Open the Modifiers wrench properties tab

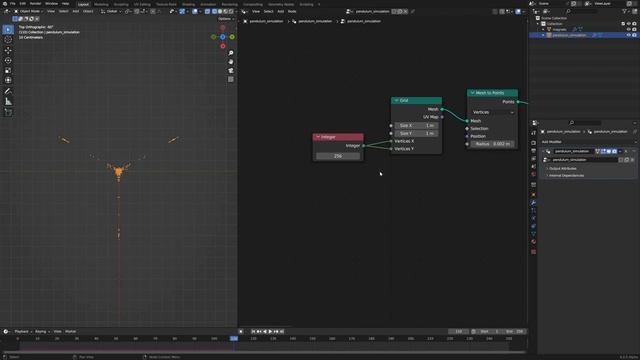pyautogui.click(x=533, y=203)
